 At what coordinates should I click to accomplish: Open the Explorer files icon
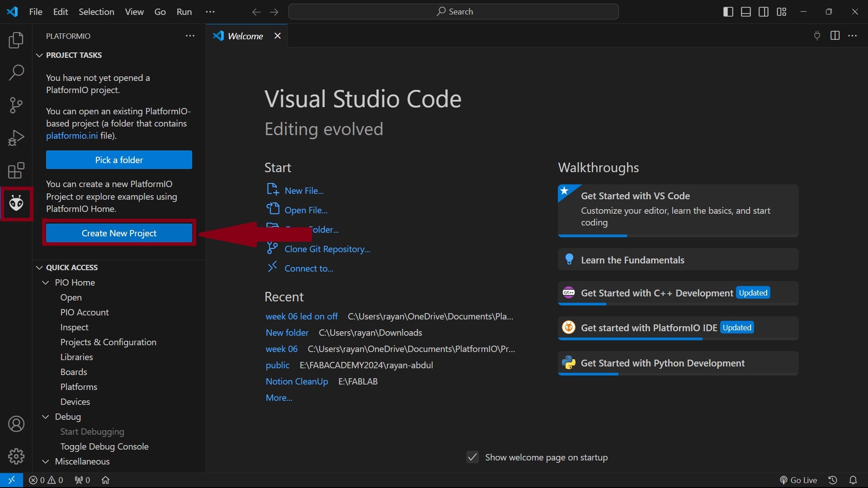point(16,40)
